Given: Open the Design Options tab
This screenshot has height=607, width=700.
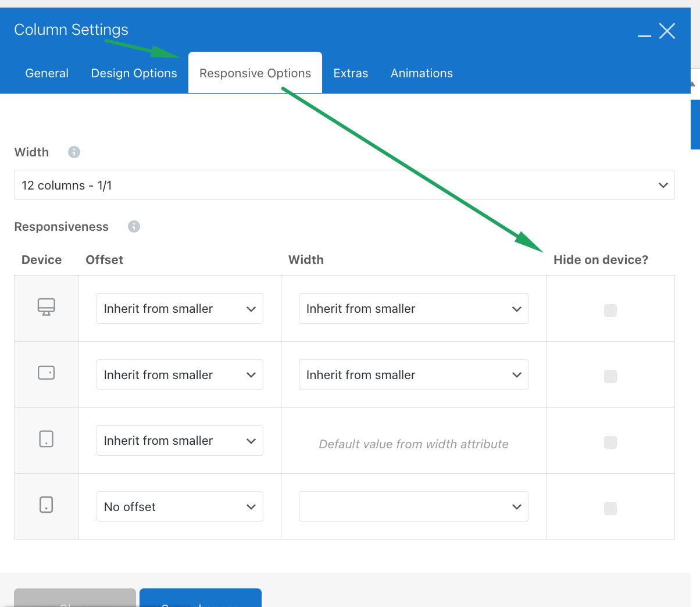Looking at the screenshot, I should point(134,73).
